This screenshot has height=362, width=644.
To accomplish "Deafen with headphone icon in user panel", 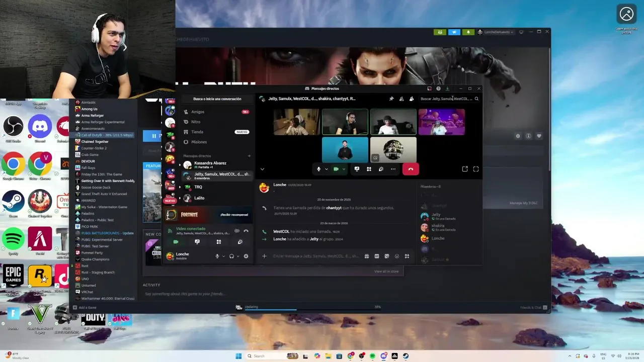I will pyautogui.click(x=231, y=256).
